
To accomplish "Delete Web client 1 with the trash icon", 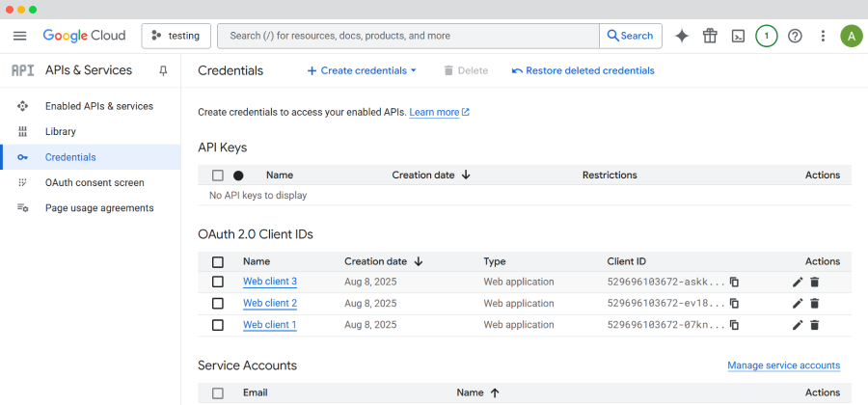I will (814, 325).
